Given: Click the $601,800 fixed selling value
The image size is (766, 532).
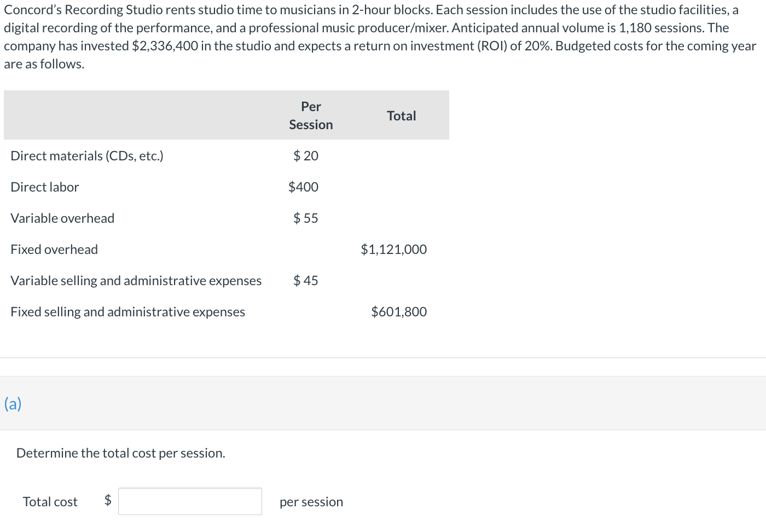Looking at the screenshot, I should click(x=399, y=312).
